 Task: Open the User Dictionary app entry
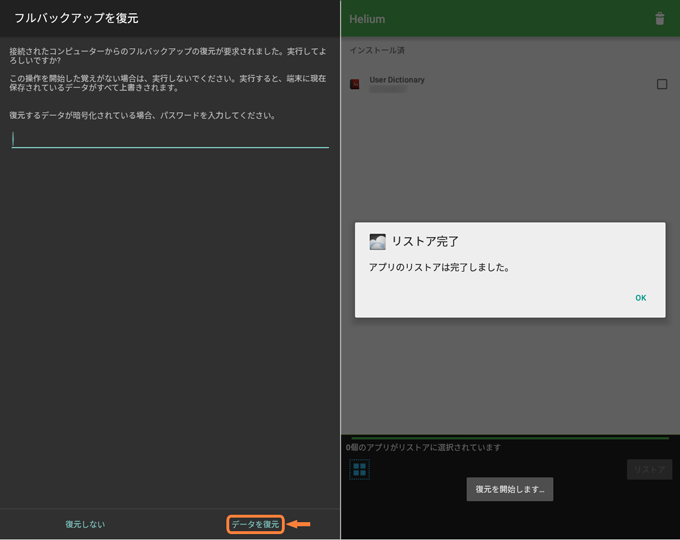pyautogui.click(x=508, y=84)
